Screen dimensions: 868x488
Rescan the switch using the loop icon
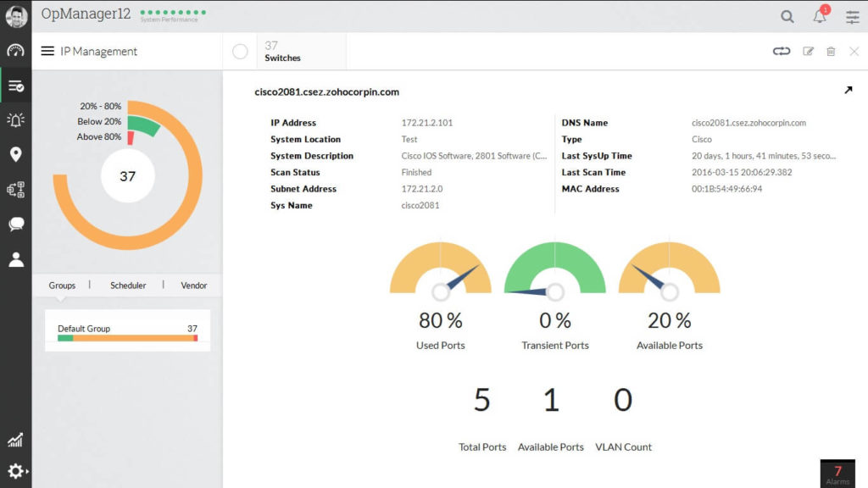click(781, 51)
